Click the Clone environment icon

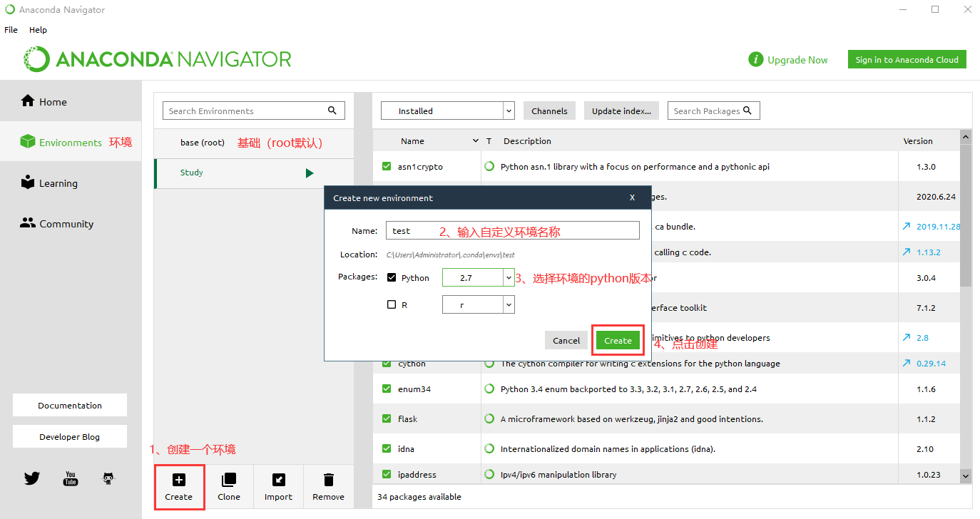pyautogui.click(x=229, y=480)
